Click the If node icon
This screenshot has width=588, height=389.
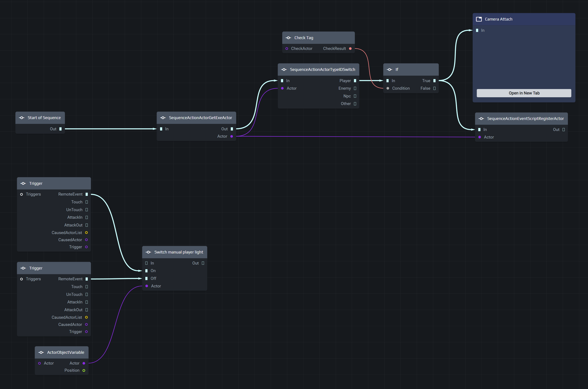[389, 69]
